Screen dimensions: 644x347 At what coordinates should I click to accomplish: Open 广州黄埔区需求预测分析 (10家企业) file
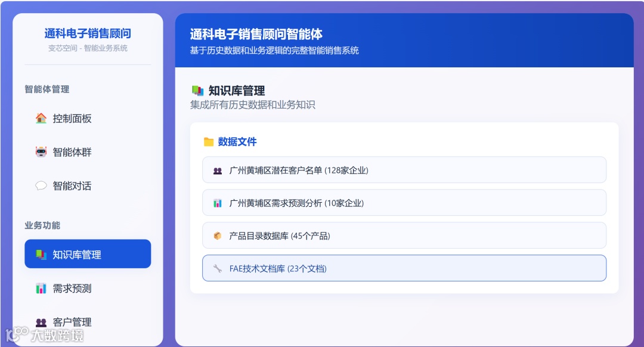[x=404, y=203]
